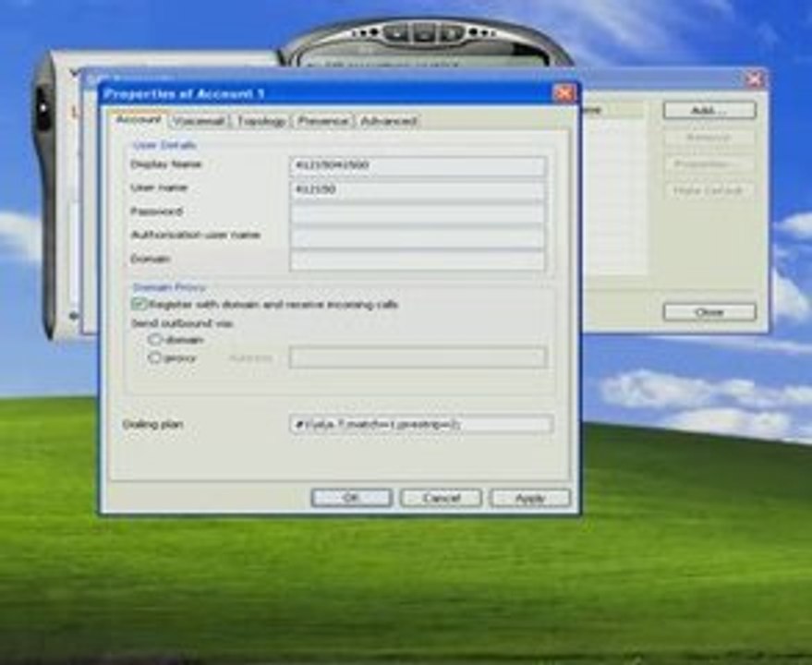Click the Display Name input field
This screenshot has width=812, height=665.
click(418, 165)
